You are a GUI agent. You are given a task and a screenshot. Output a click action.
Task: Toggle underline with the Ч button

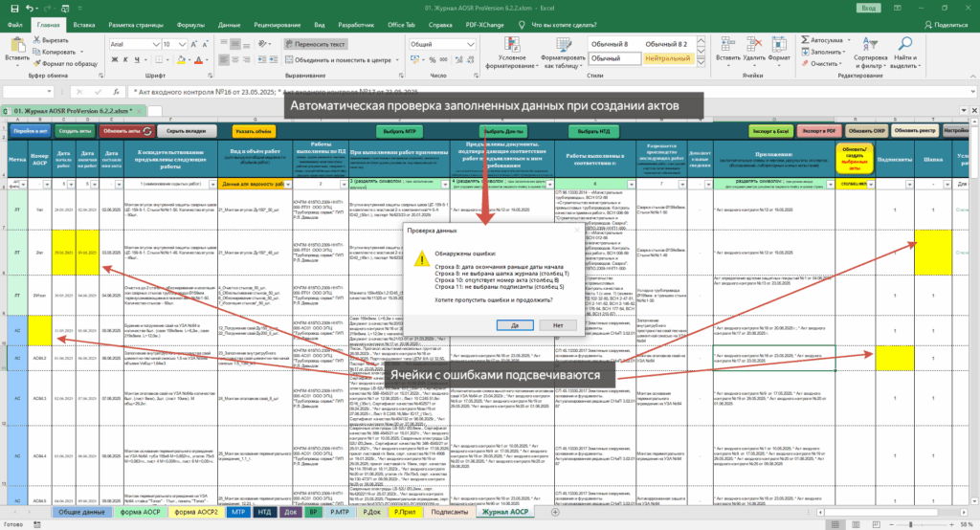pyautogui.click(x=137, y=60)
